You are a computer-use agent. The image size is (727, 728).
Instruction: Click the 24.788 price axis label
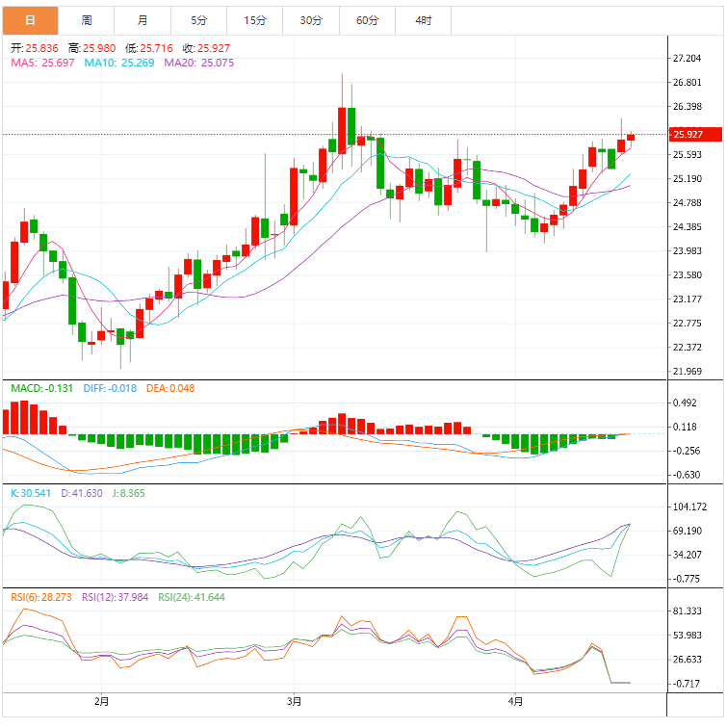[x=688, y=203]
